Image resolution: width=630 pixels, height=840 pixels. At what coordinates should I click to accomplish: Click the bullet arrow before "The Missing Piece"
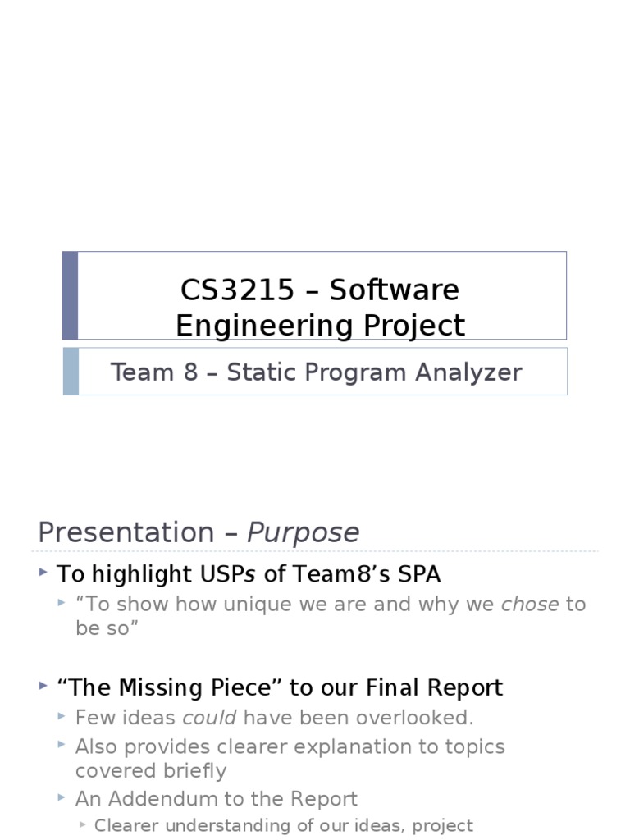coord(43,686)
